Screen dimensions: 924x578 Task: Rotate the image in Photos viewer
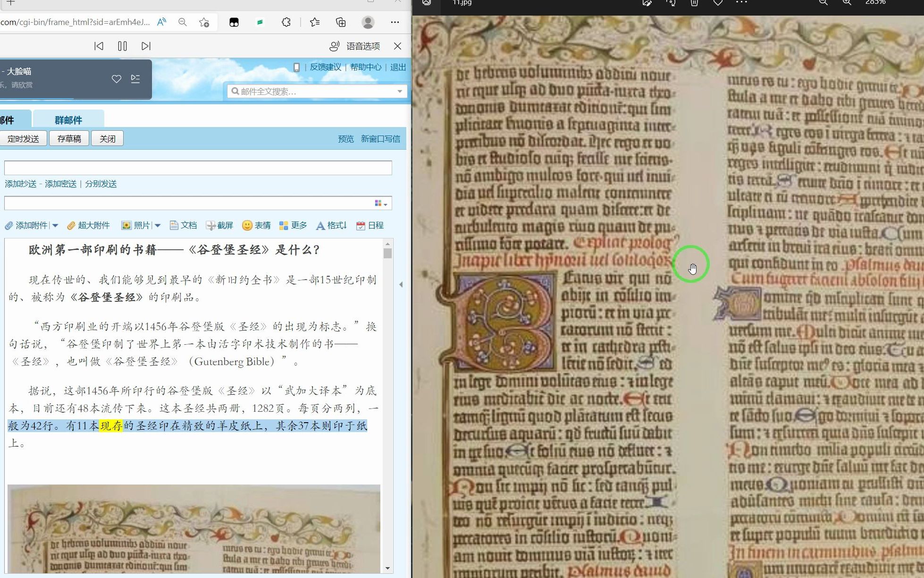[x=671, y=2]
